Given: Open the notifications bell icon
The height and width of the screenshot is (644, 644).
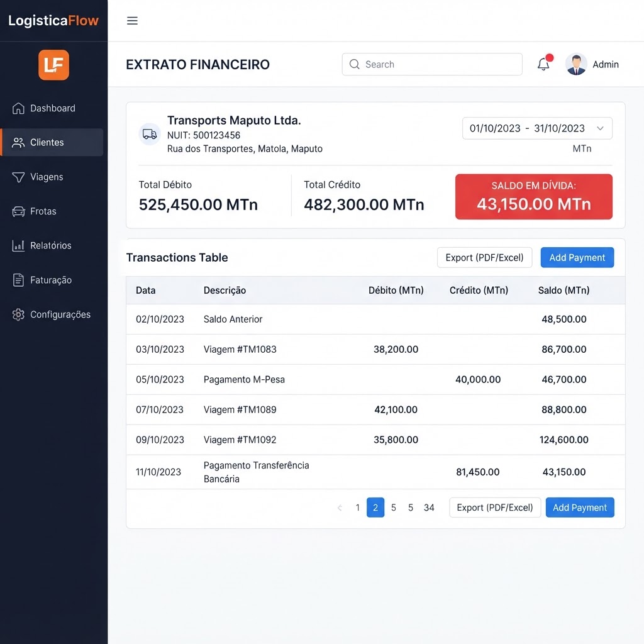Looking at the screenshot, I should (x=544, y=64).
